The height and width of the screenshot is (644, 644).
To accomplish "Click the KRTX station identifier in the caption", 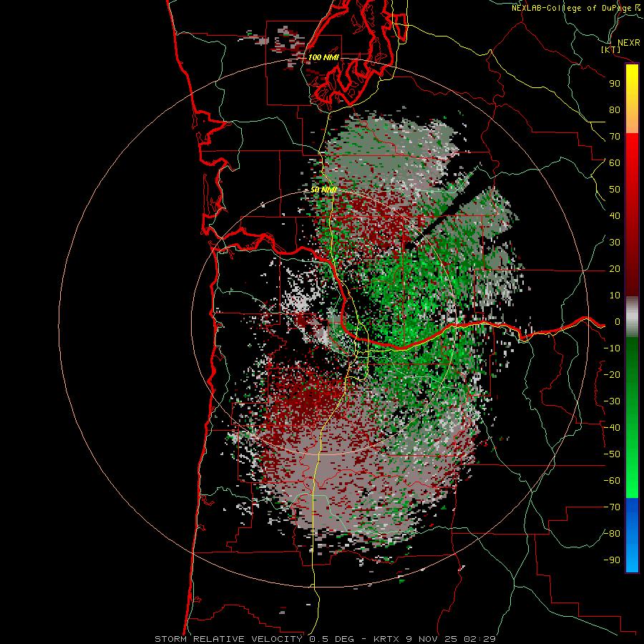I will (x=388, y=639).
